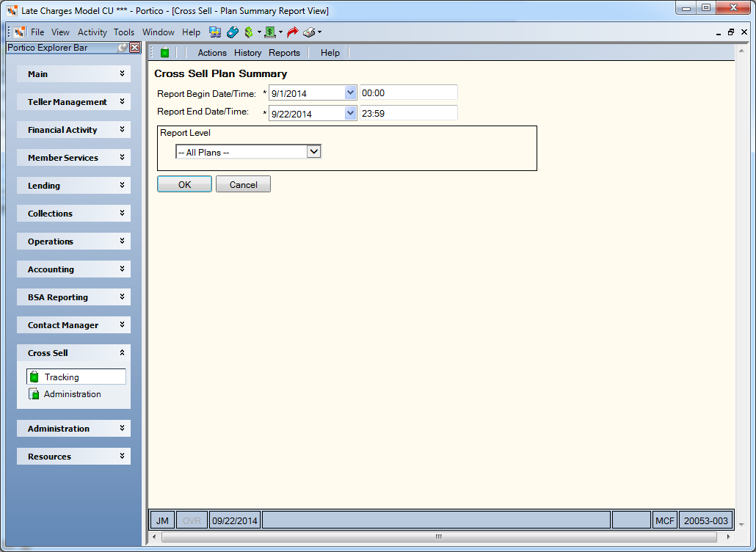Viewport: 756px width, 552px height.
Task: Click the Cancel button
Action: point(243,184)
